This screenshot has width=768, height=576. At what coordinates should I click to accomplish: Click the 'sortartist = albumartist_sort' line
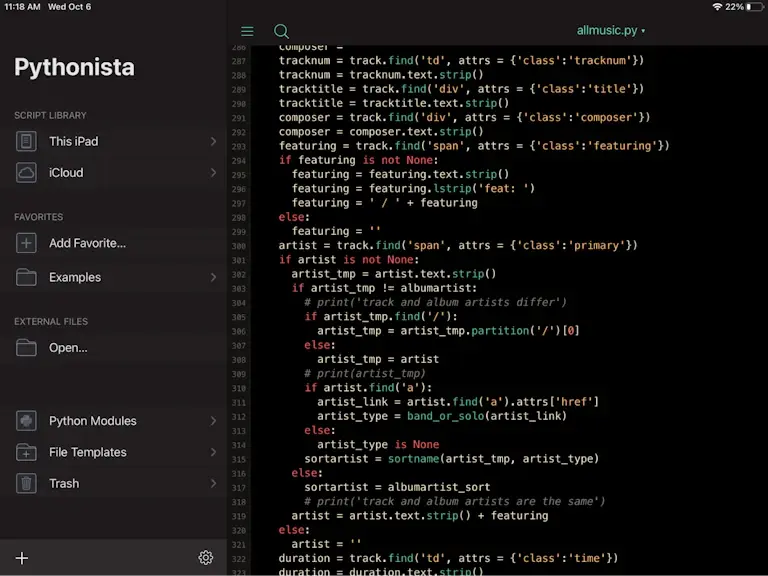(x=397, y=487)
